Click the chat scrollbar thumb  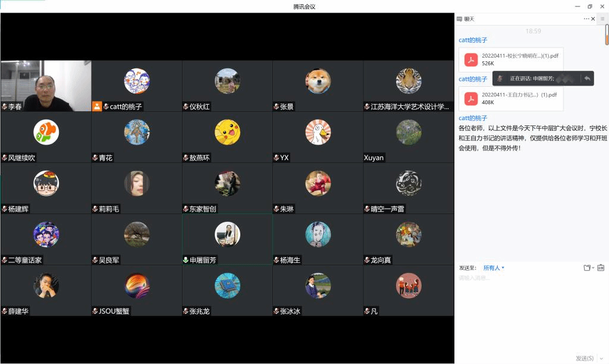click(607, 34)
